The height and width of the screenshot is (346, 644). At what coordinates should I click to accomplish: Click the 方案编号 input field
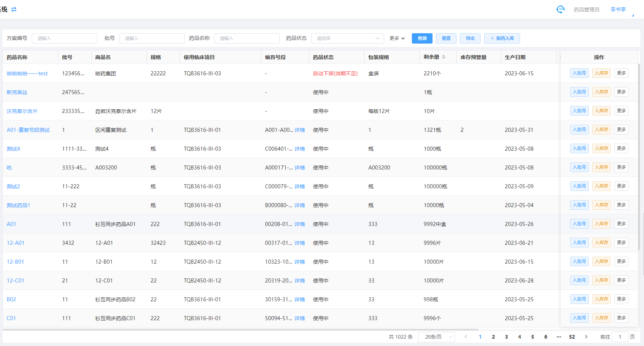(65, 38)
